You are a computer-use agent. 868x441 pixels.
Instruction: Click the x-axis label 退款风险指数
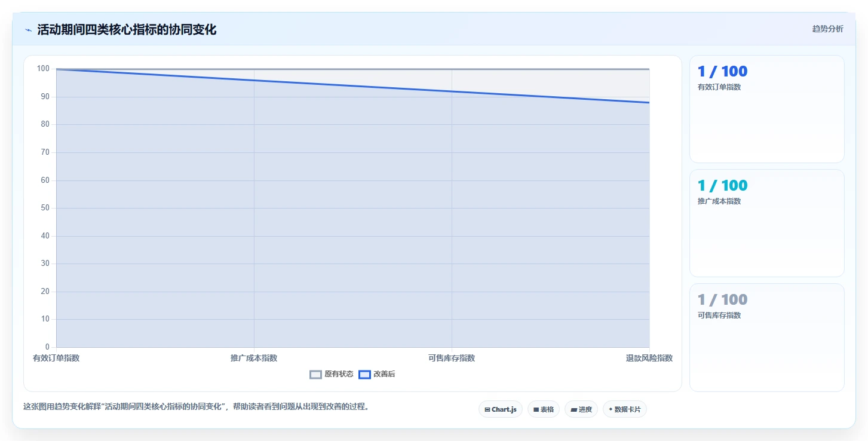(649, 358)
